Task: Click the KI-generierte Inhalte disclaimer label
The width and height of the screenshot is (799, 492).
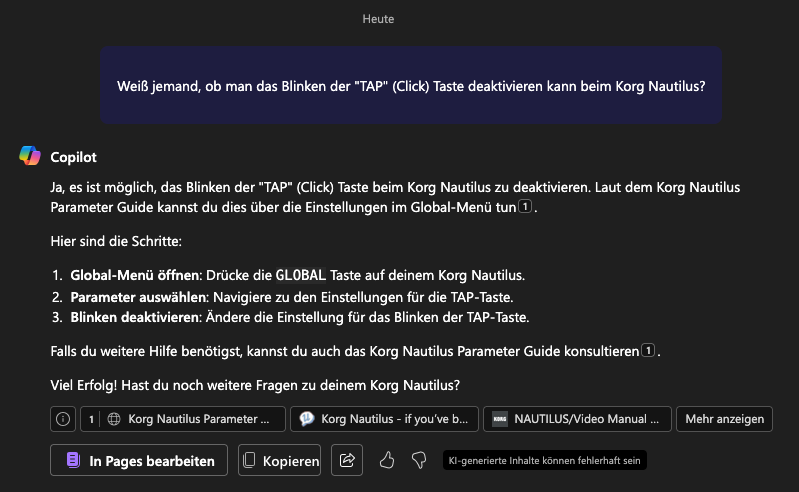Action: (544, 460)
